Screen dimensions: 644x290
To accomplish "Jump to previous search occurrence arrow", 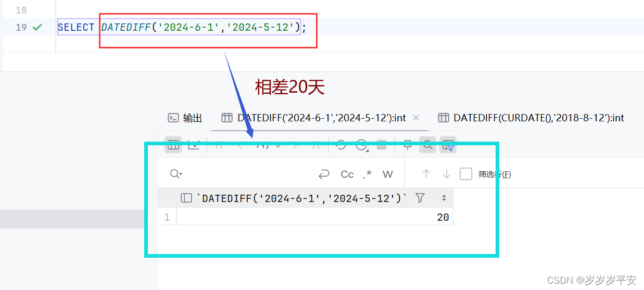I will point(426,174).
